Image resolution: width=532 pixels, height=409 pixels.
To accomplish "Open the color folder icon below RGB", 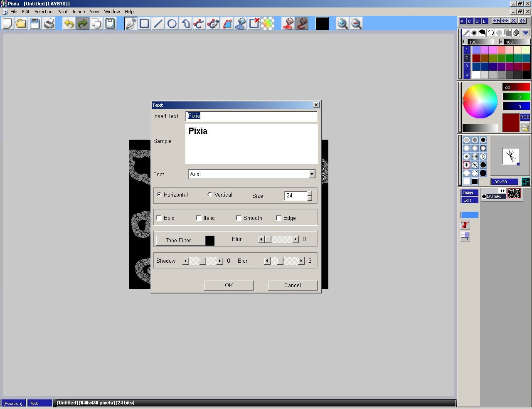I will 525,128.
